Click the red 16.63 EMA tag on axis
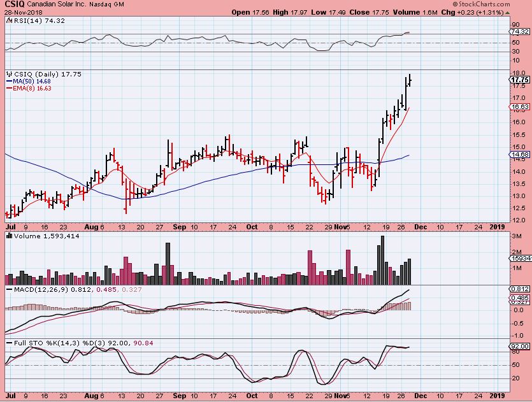 (520, 106)
